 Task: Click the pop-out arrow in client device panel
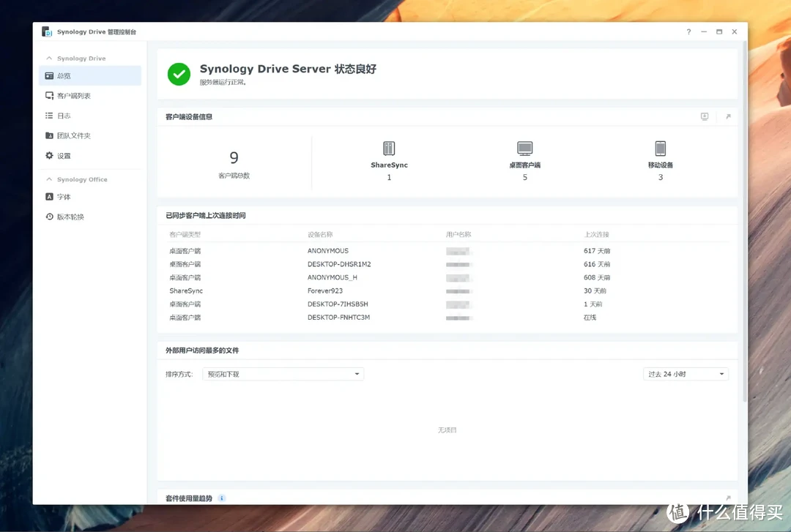pos(728,116)
